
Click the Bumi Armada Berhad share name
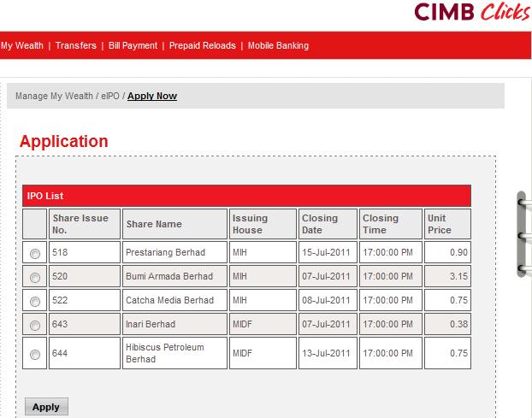[x=169, y=276]
